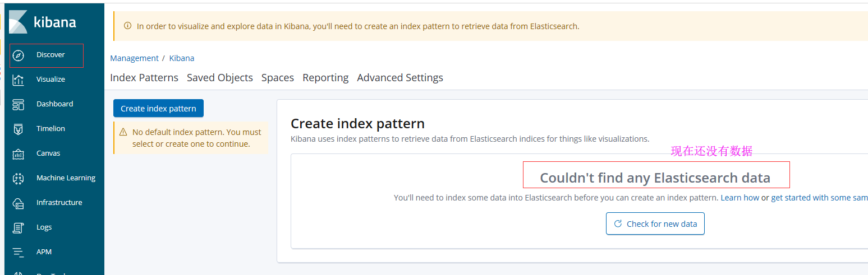Click the Dashboard layout icon
The height and width of the screenshot is (275, 868).
[18, 104]
